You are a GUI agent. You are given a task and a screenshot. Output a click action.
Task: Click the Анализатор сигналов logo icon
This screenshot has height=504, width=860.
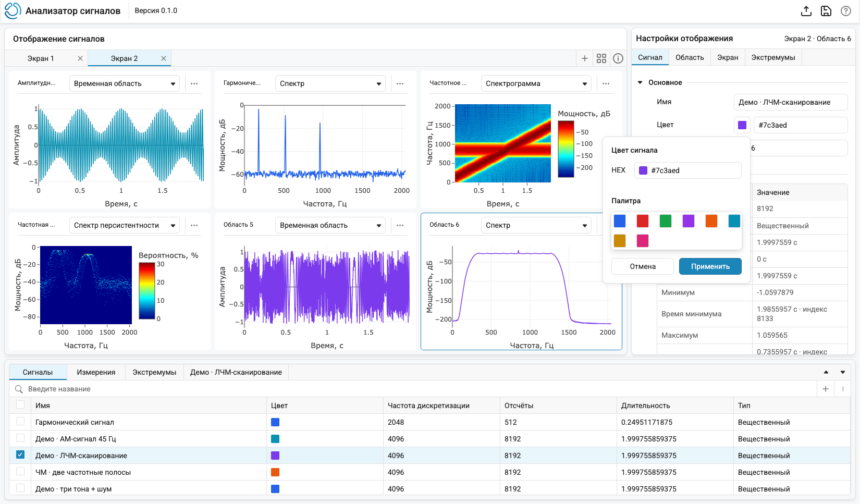13,11
